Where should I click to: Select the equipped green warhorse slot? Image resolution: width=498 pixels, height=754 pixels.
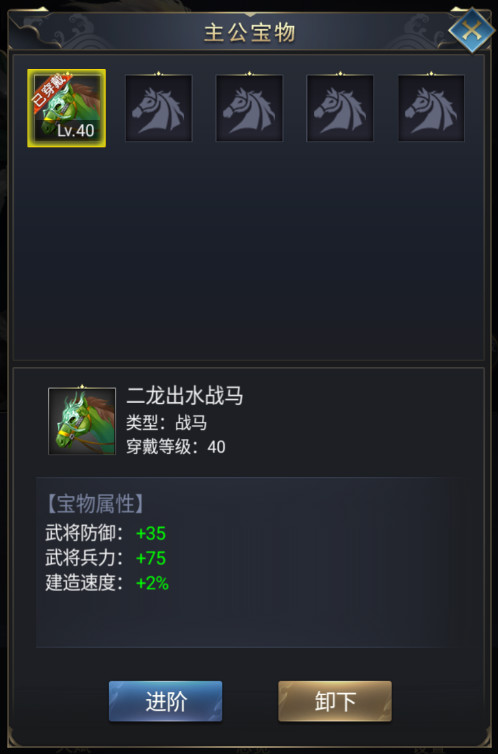[x=66, y=108]
